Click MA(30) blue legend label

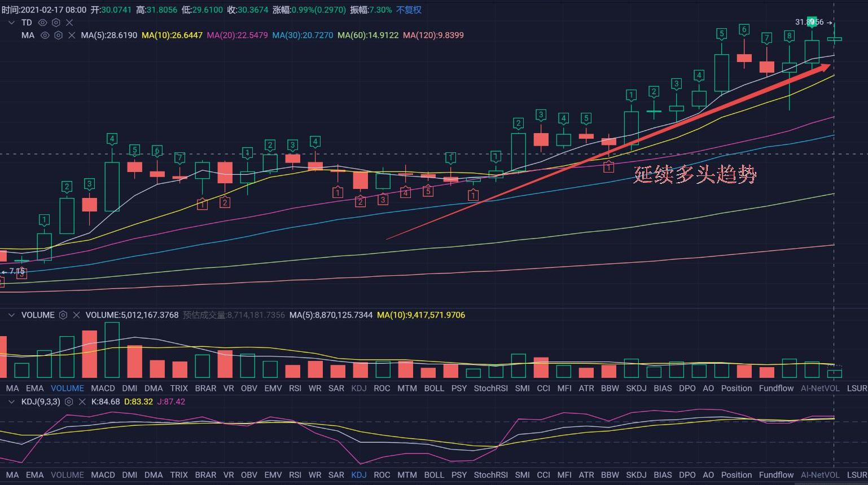point(303,35)
